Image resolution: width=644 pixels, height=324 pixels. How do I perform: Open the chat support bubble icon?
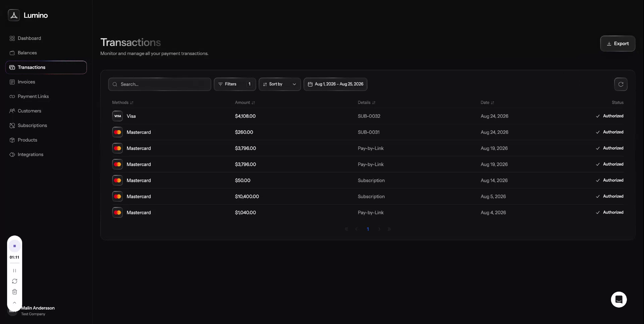(619, 300)
